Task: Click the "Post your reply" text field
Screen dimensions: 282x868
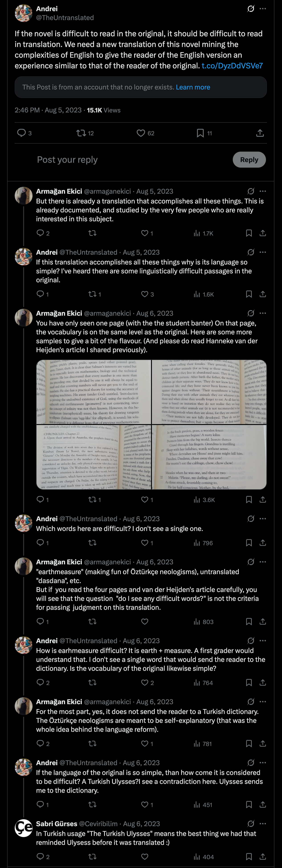Action: pyautogui.click(x=132, y=160)
